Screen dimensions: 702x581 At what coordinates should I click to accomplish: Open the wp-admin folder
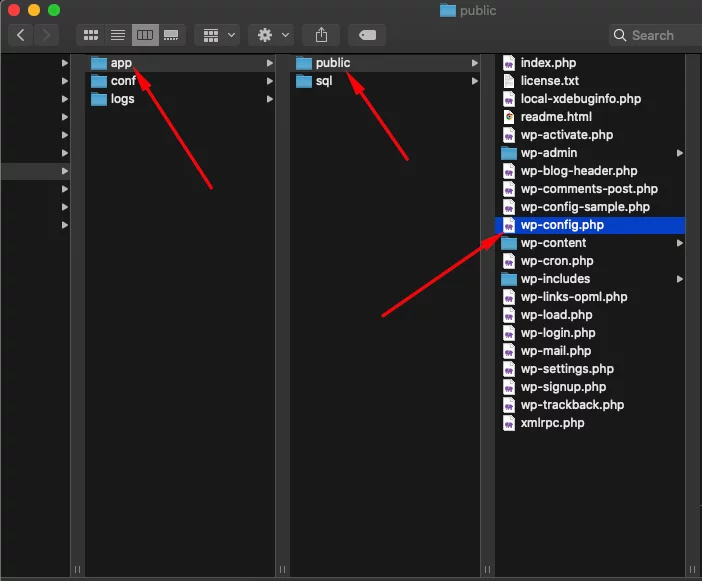pyautogui.click(x=590, y=153)
